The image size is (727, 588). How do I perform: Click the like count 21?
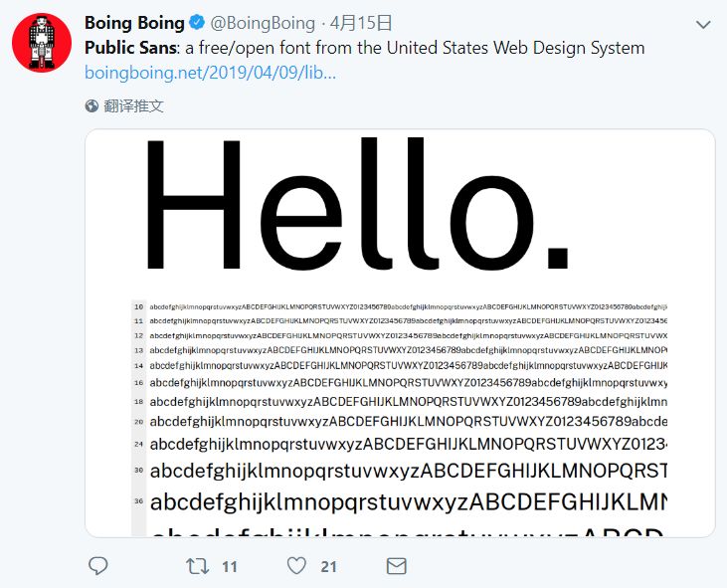click(x=329, y=567)
